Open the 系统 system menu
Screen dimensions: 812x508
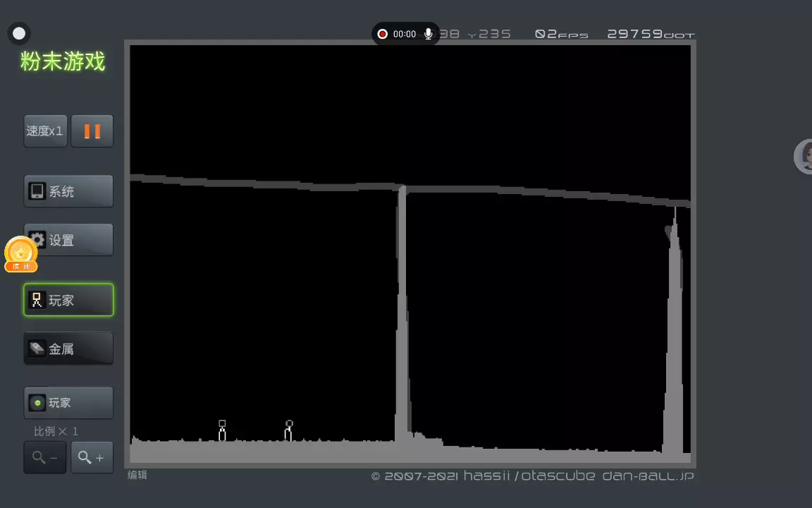(x=68, y=191)
